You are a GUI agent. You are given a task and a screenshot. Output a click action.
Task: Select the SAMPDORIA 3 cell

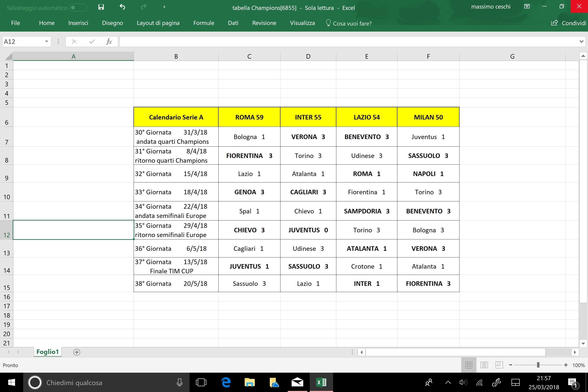point(366,211)
